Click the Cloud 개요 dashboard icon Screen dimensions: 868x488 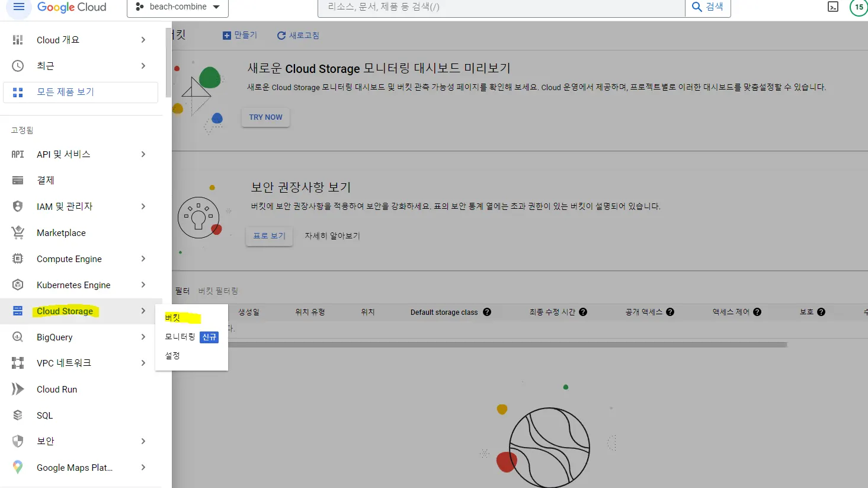18,40
